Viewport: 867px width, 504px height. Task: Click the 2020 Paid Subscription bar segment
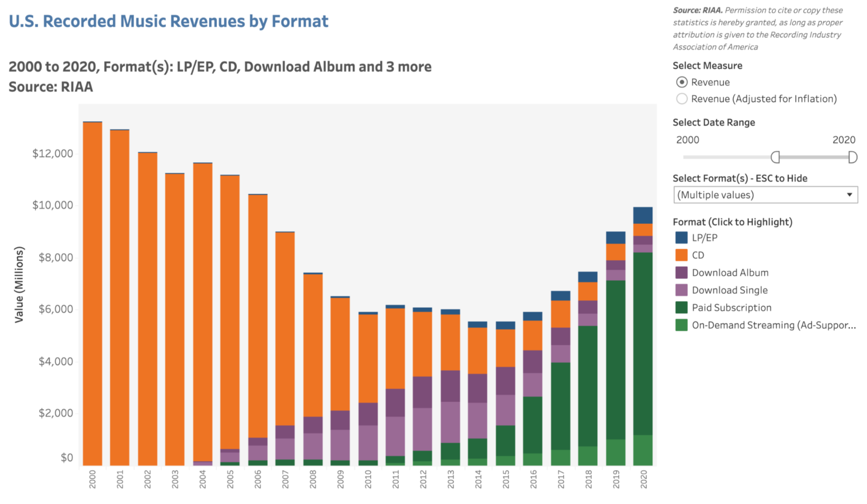[x=643, y=344]
